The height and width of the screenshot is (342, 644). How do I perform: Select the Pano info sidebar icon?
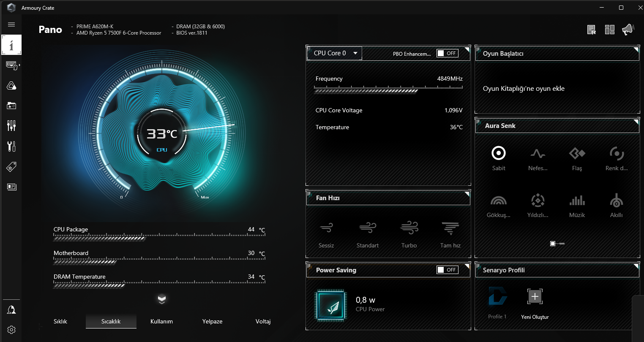11,45
